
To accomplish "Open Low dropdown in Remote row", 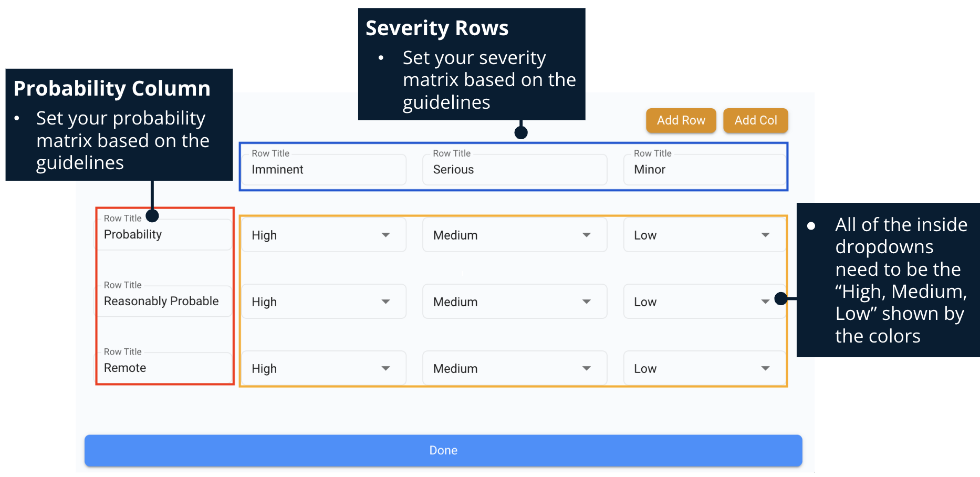I will 704,369.
